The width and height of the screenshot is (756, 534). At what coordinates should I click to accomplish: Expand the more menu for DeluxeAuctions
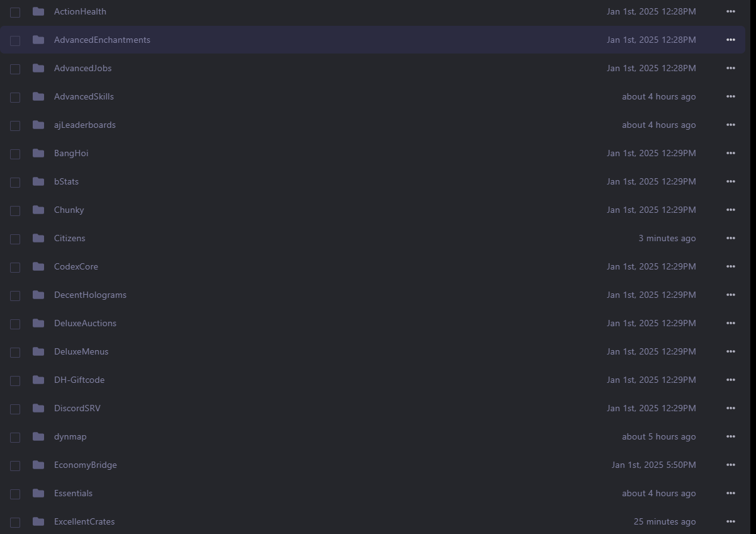pyautogui.click(x=730, y=323)
